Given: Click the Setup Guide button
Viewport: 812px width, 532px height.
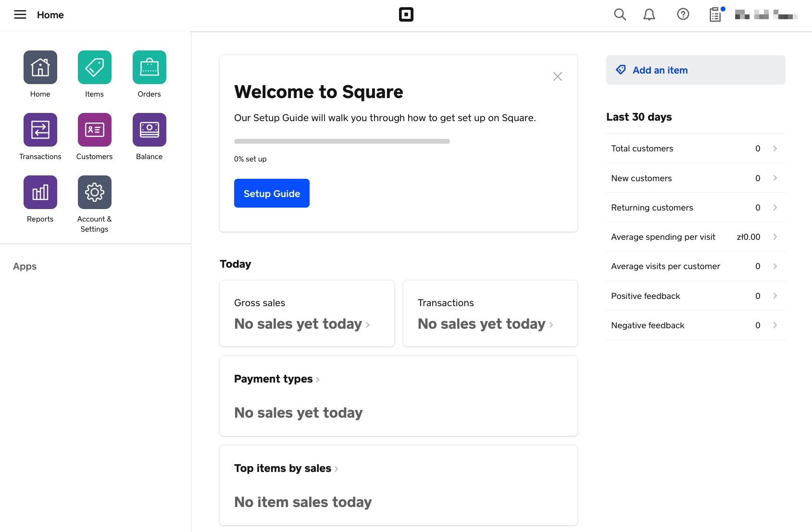Looking at the screenshot, I should (x=272, y=193).
